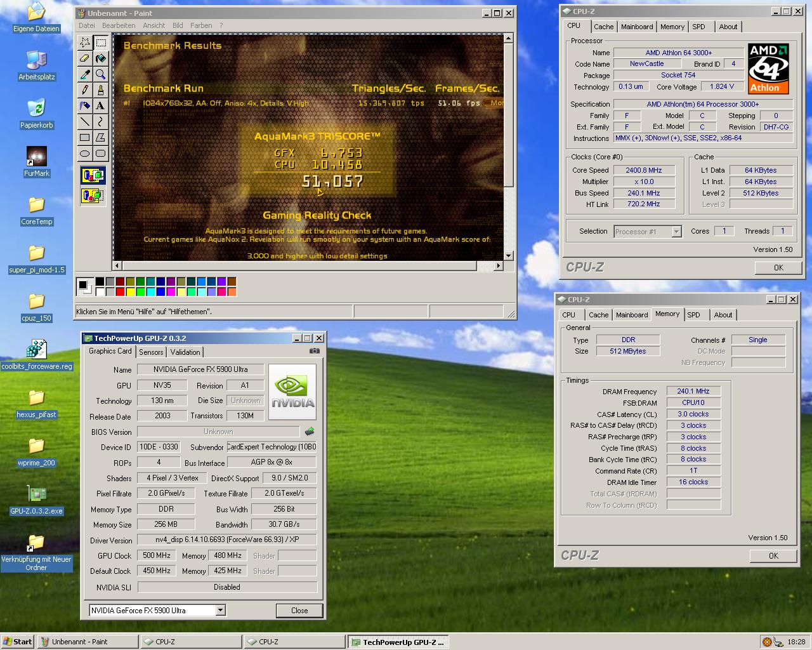This screenshot has height=650, width=812.
Task: Pick the black color swatch in palette
Action: tap(100, 282)
